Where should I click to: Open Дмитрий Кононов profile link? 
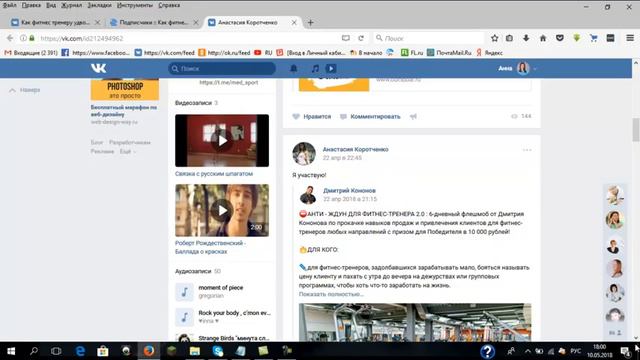point(349,191)
